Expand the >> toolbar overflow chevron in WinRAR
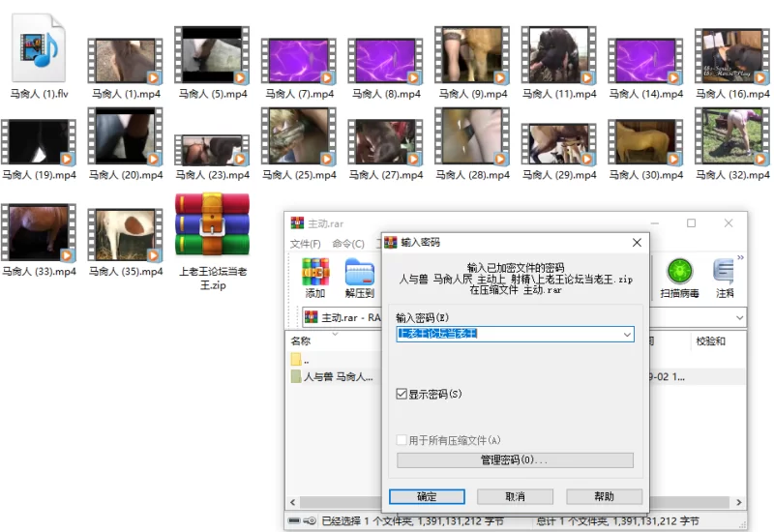774x532 pixels. coord(740,257)
